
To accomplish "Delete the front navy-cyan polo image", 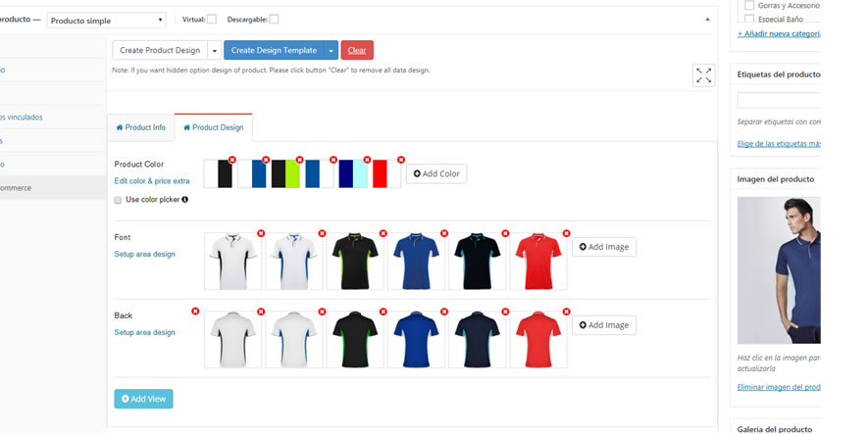I will [505, 233].
